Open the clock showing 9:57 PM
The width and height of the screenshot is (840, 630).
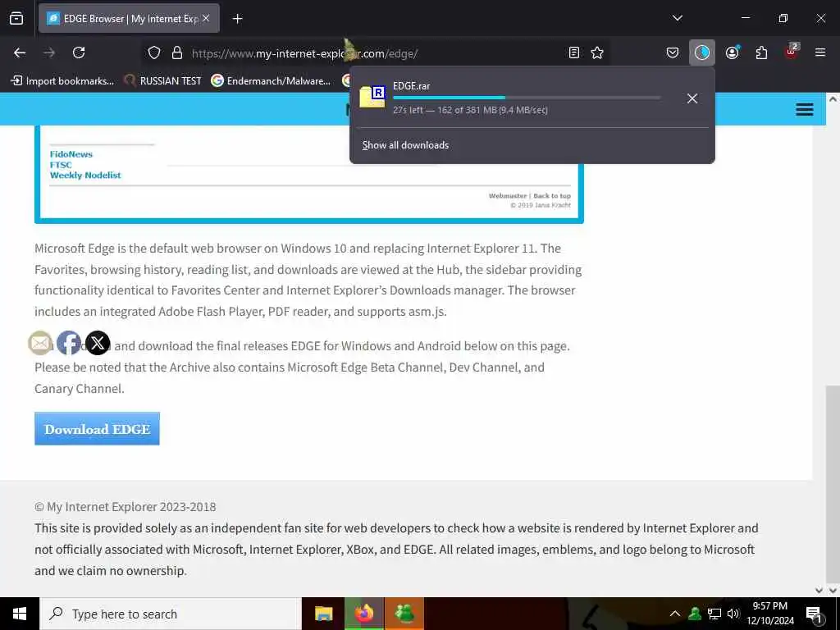point(769,614)
